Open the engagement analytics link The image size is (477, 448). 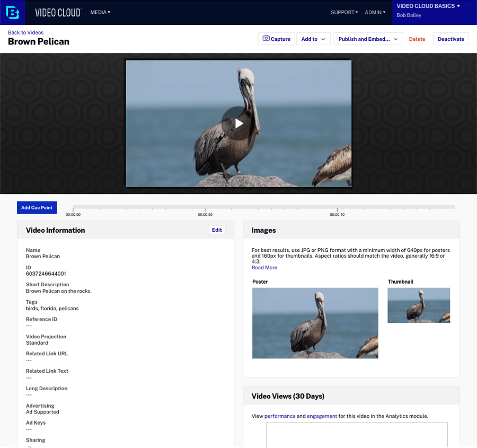point(322,416)
